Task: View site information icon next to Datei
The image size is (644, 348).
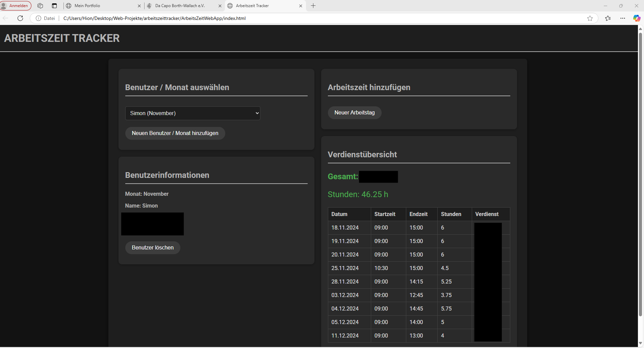Action: tap(38, 18)
